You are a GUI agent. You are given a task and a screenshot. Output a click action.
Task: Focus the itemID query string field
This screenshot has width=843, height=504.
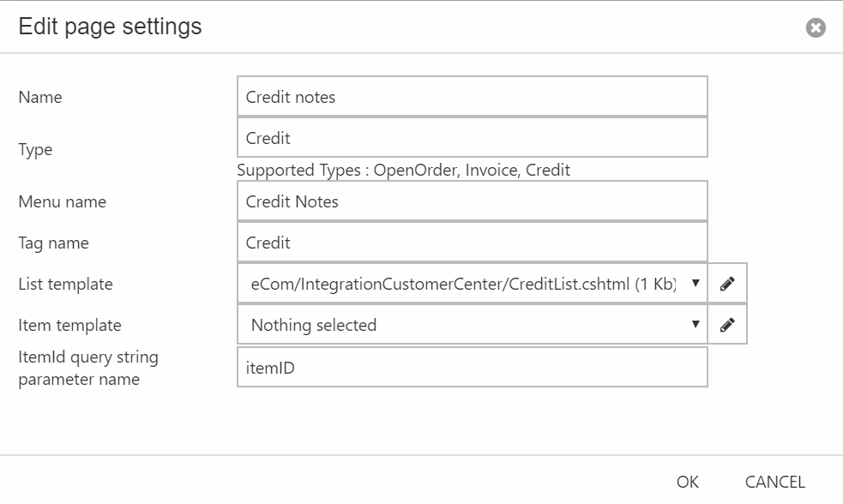(473, 367)
